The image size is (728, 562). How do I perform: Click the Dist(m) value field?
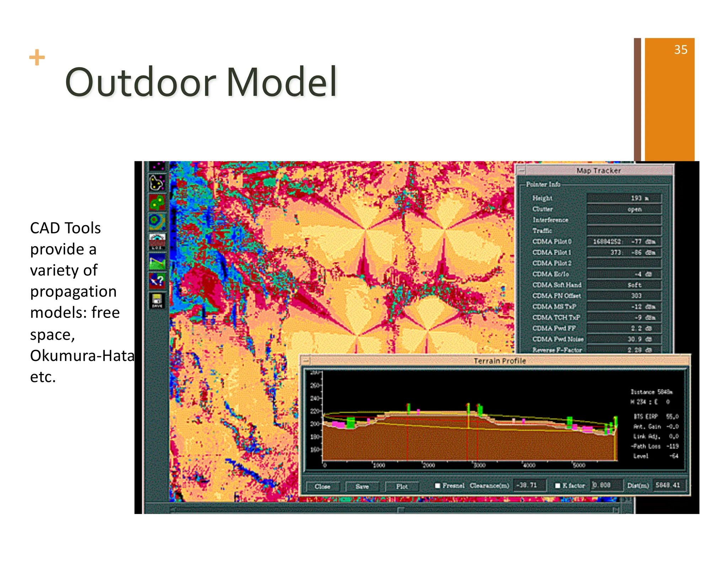click(x=670, y=485)
